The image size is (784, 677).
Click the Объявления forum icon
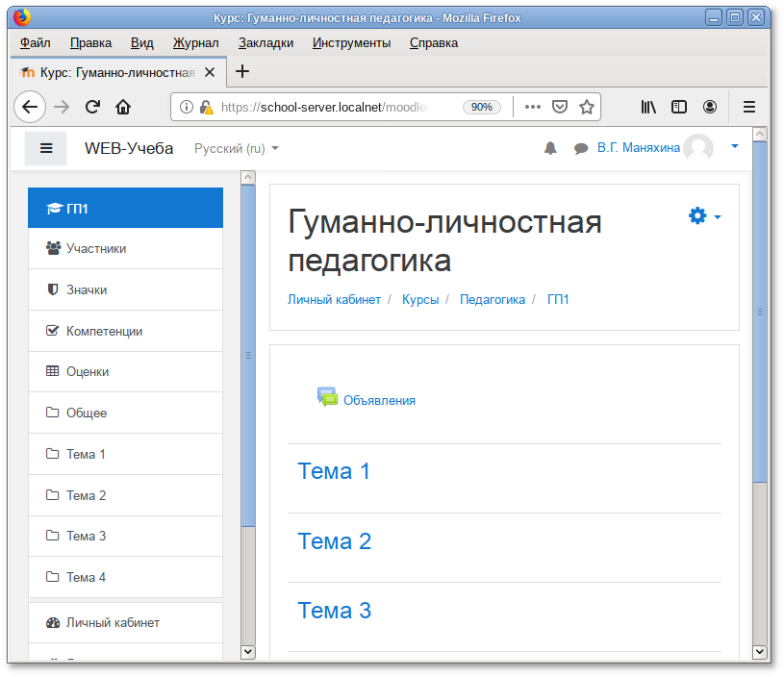[x=327, y=397]
